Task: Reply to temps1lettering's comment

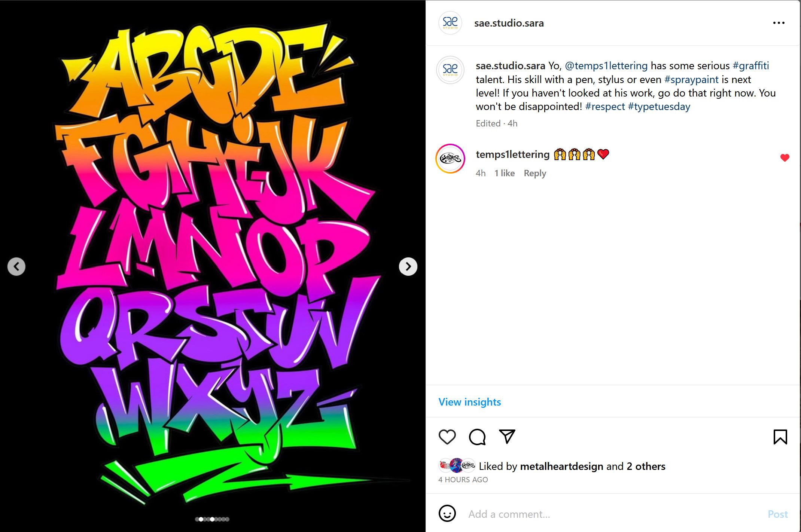Action: [535, 173]
